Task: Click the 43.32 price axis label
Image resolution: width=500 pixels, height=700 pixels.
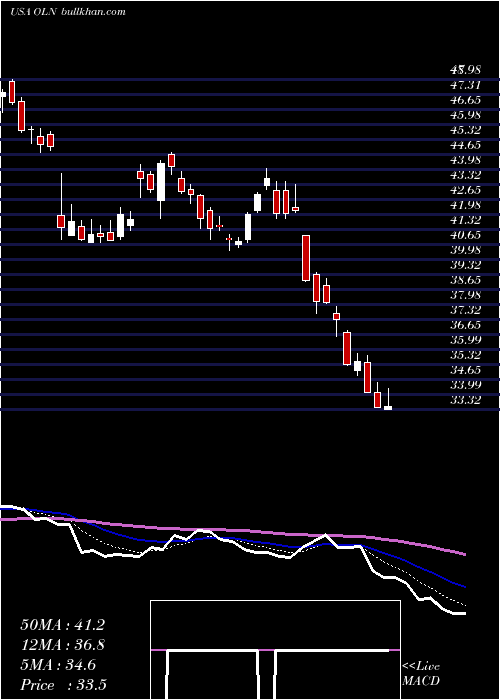Action: (x=466, y=175)
